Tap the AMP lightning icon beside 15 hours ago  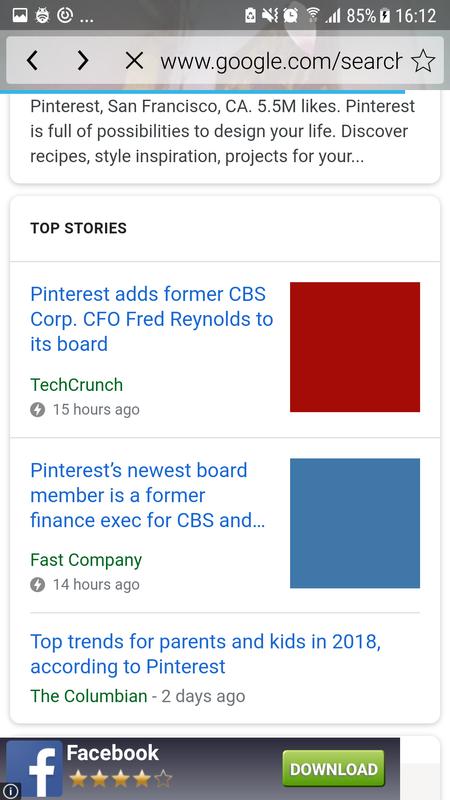(37, 409)
